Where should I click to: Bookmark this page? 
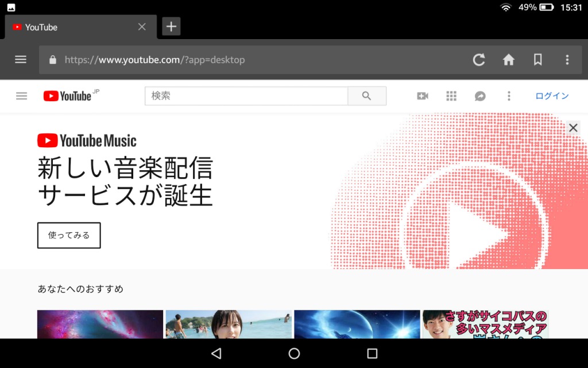(537, 59)
